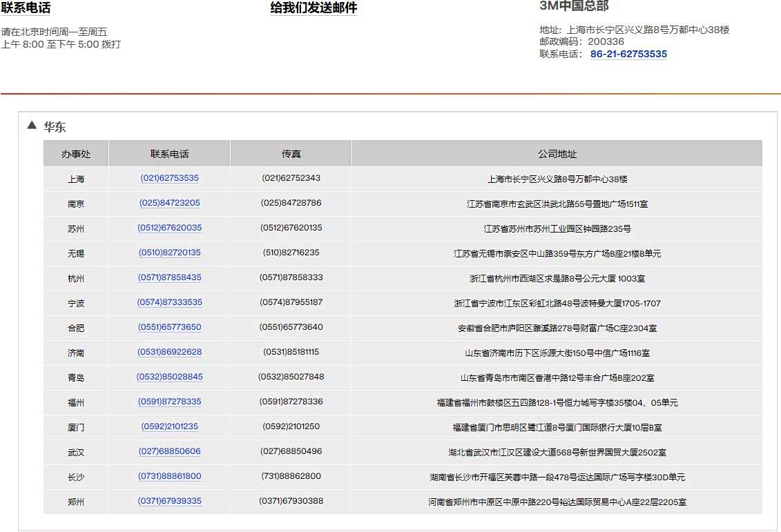The width and height of the screenshot is (781, 532).
Task: Click the 3M China headquarters phone 86-21-62753535
Action: (628, 54)
